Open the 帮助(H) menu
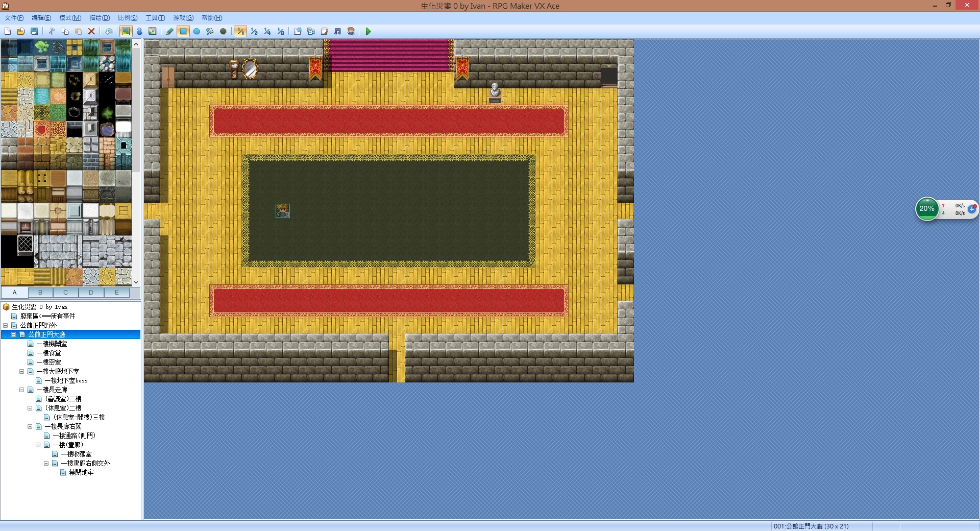980x531 pixels. [211, 18]
